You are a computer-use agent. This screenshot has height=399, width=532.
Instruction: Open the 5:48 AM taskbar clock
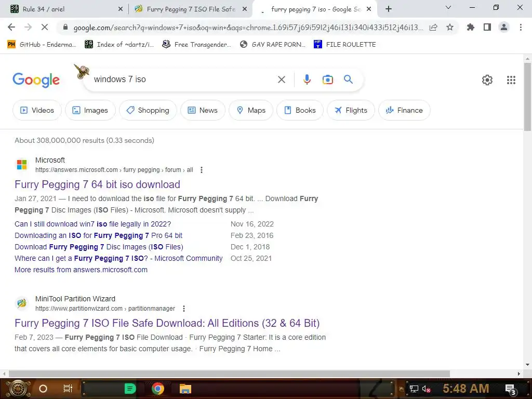tap(466, 389)
